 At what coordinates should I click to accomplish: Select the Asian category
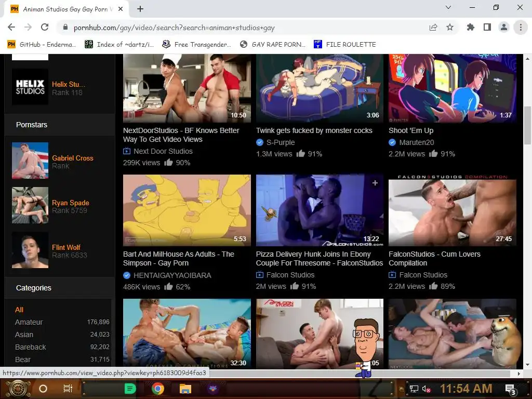click(x=24, y=335)
